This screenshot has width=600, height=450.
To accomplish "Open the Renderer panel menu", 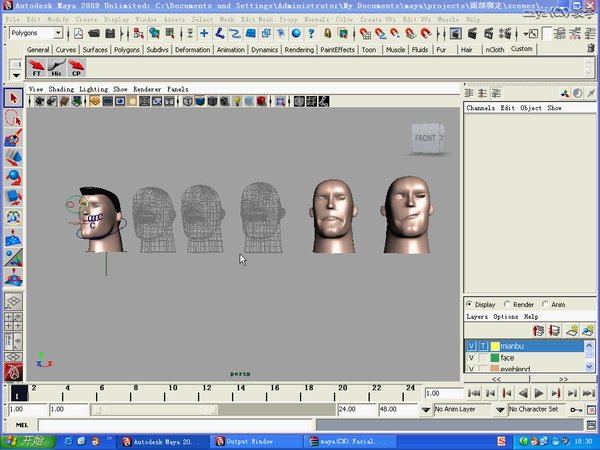I will point(147,89).
